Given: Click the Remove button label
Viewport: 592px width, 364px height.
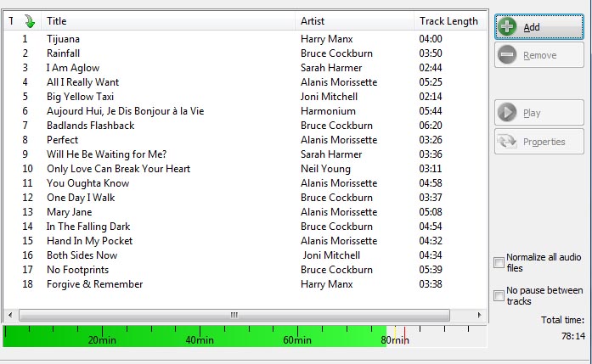Looking at the screenshot, I should pos(540,55).
